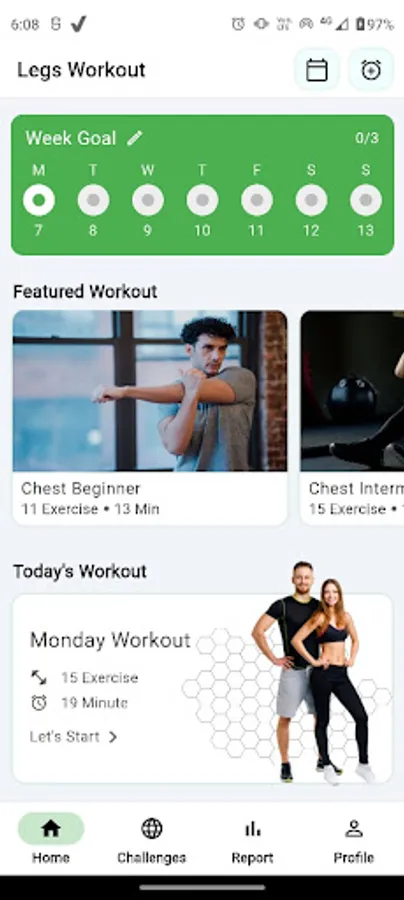
Task: Edit Week Goal with pencil icon
Action: (x=135, y=138)
